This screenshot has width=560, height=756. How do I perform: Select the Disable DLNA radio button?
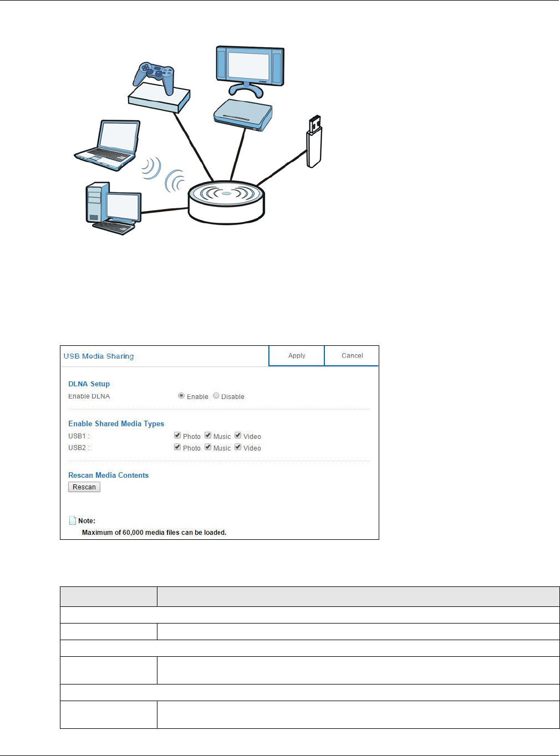click(216, 396)
